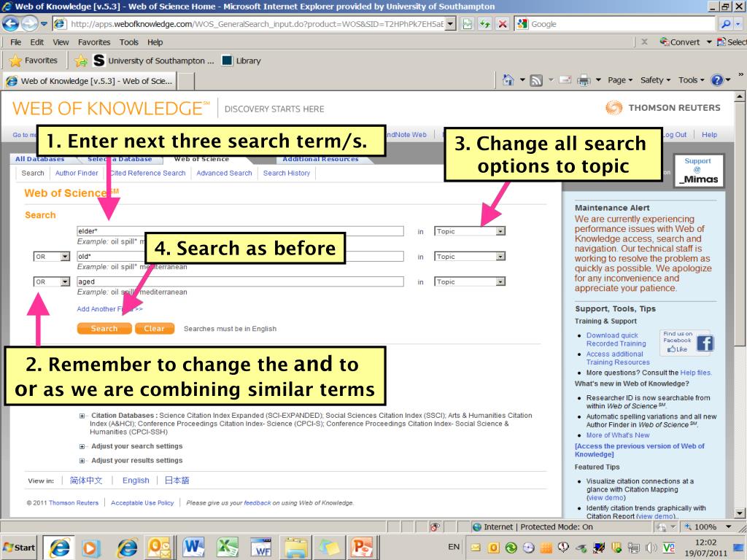Click the Facebook logo icon in sidebar
The image size is (747, 560).
click(705, 343)
